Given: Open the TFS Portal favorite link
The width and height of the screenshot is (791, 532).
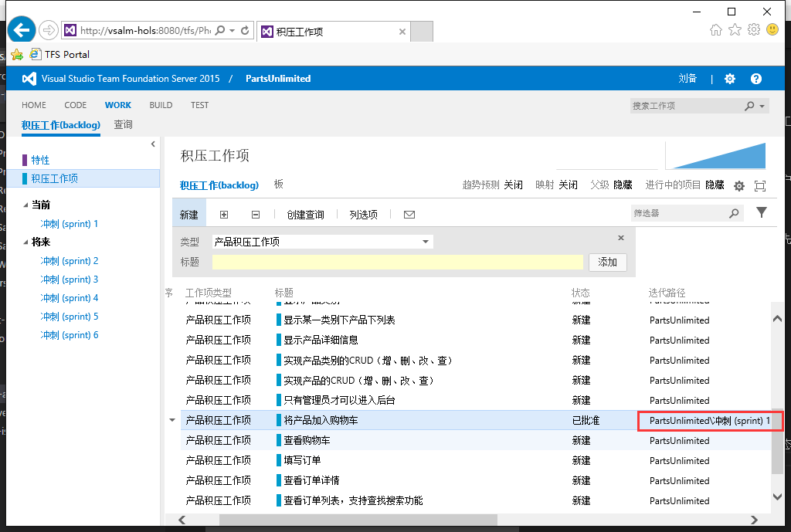Looking at the screenshot, I should 66,55.
